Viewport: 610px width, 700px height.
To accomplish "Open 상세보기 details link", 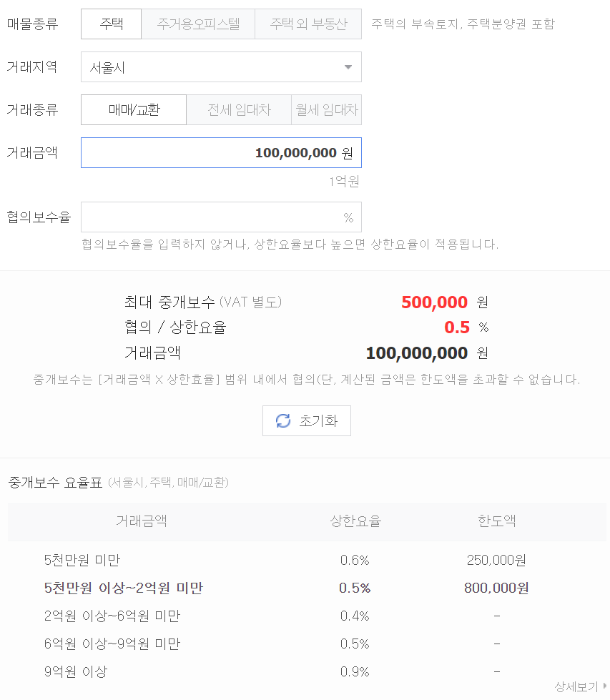I will pyautogui.click(x=580, y=686).
